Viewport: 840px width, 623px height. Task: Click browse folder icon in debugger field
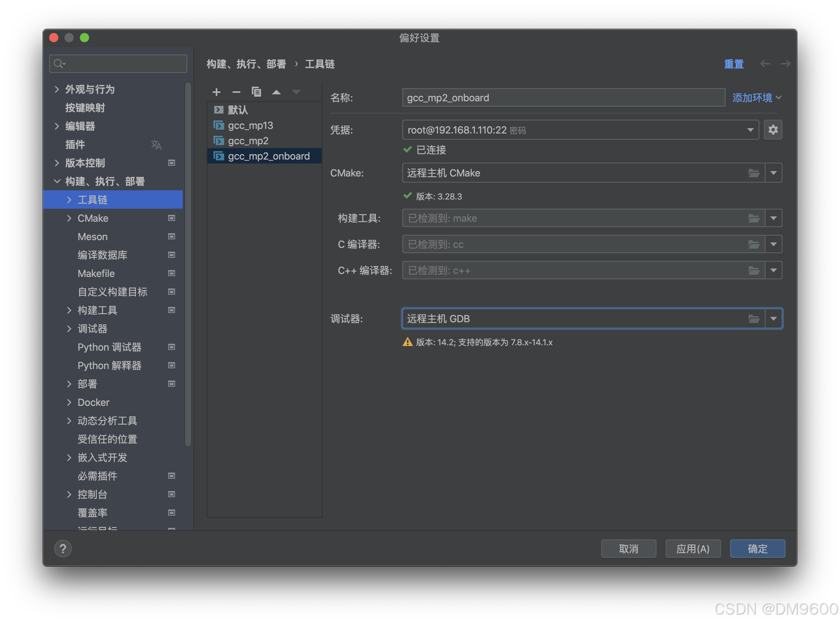point(754,319)
